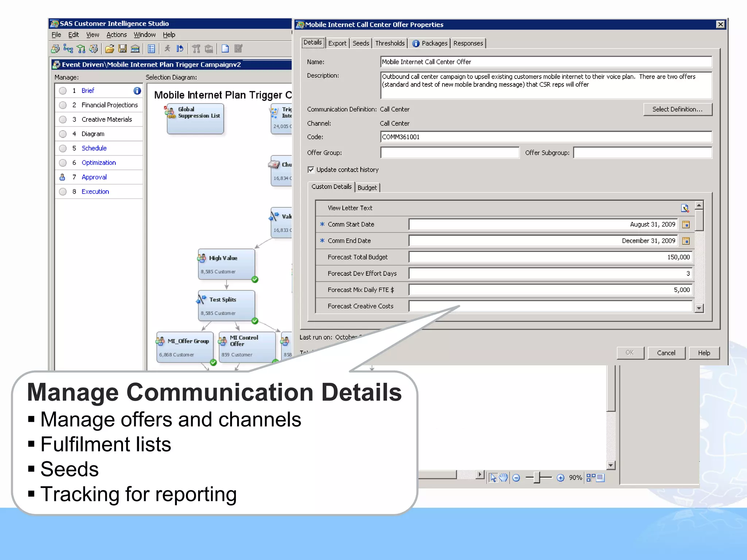Viewport: 747px width, 560px height.
Task: Select the hand pan tool
Action: (x=504, y=478)
